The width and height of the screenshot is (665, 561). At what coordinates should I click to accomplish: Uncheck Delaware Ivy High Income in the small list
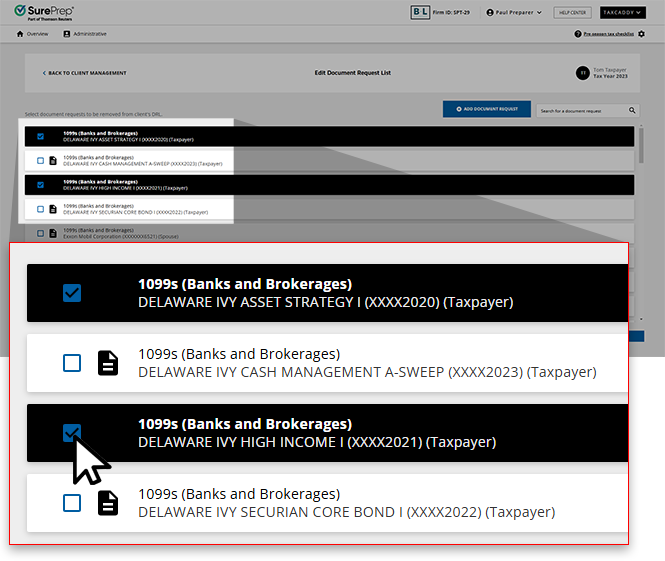(x=40, y=185)
